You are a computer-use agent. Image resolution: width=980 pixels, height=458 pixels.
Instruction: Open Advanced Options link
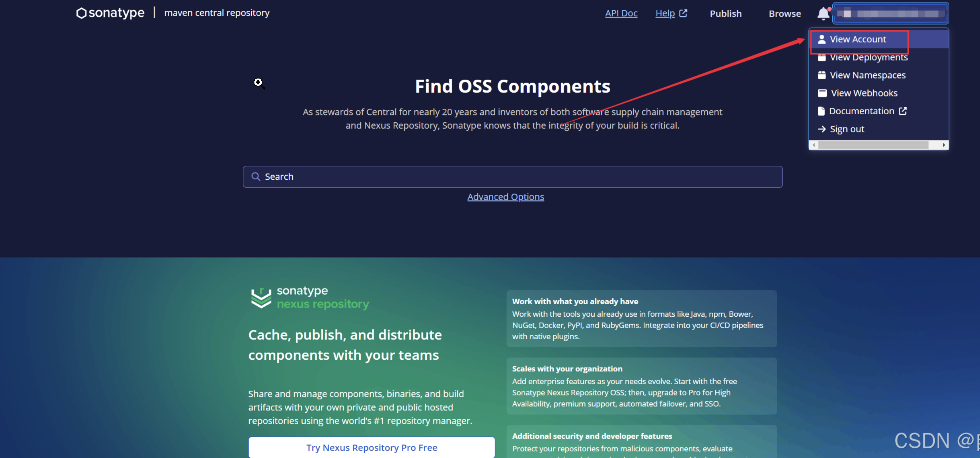point(506,197)
